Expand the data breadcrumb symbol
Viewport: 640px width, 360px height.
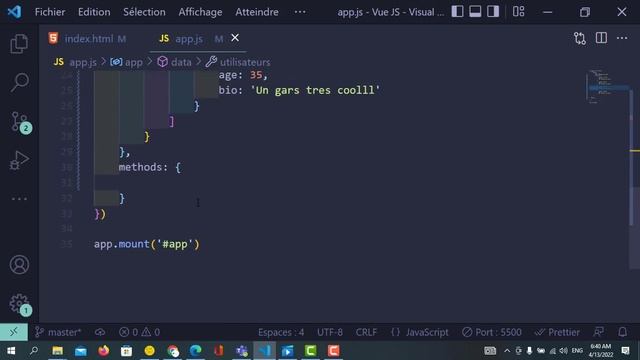(174, 62)
